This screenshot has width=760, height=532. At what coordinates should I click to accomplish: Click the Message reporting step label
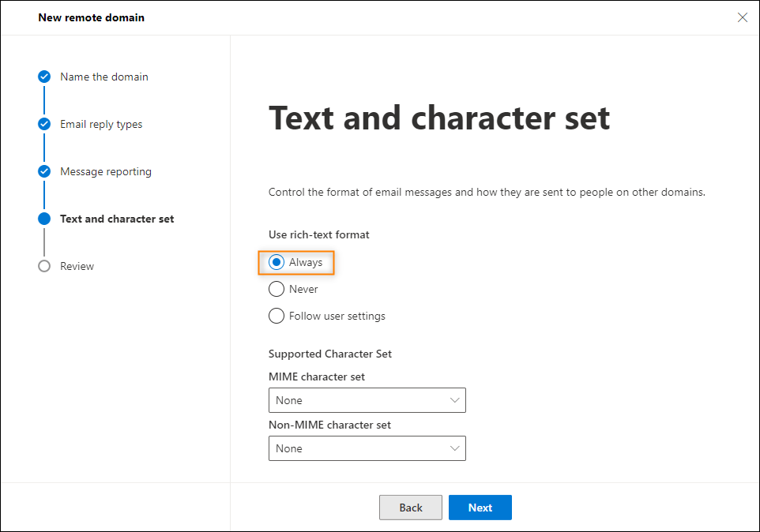click(106, 171)
